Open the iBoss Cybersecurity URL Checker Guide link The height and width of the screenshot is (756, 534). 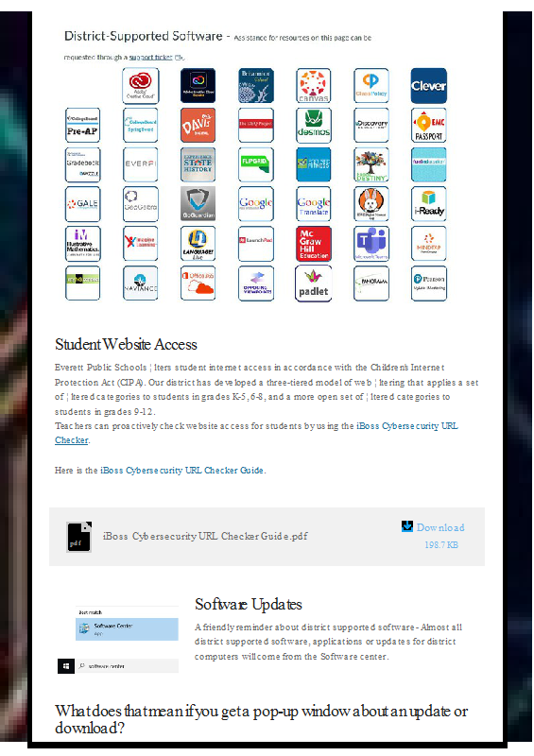click(x=181, y=470)
